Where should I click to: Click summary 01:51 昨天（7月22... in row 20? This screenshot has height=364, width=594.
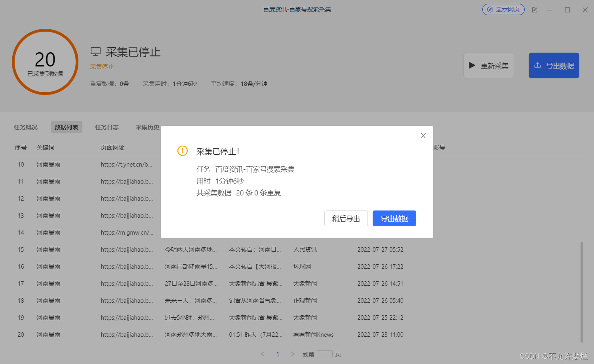256,335
